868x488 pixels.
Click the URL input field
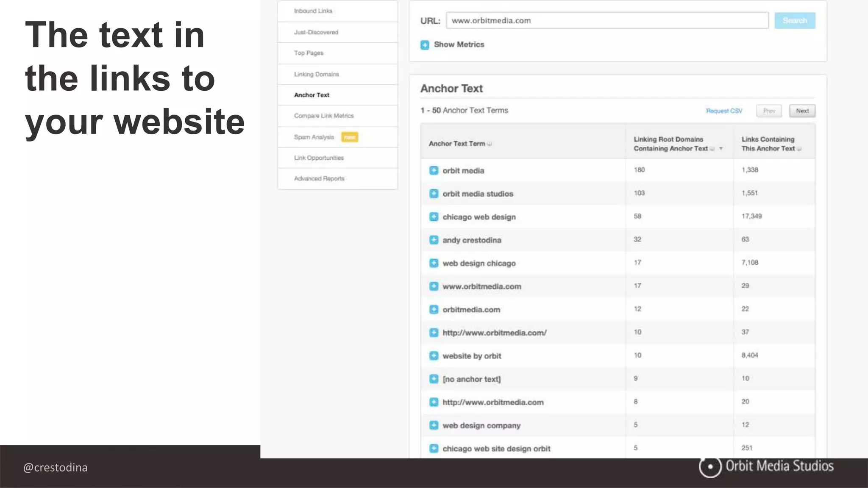(x=607, y=20)
